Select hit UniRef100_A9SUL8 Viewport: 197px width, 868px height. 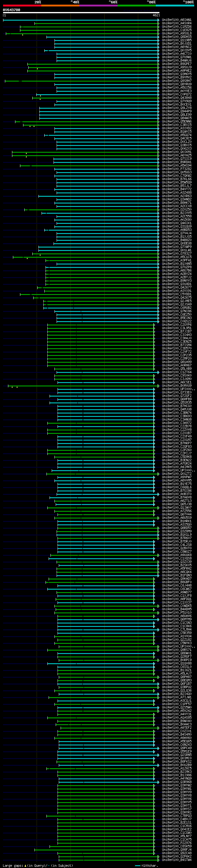[177, 33]
